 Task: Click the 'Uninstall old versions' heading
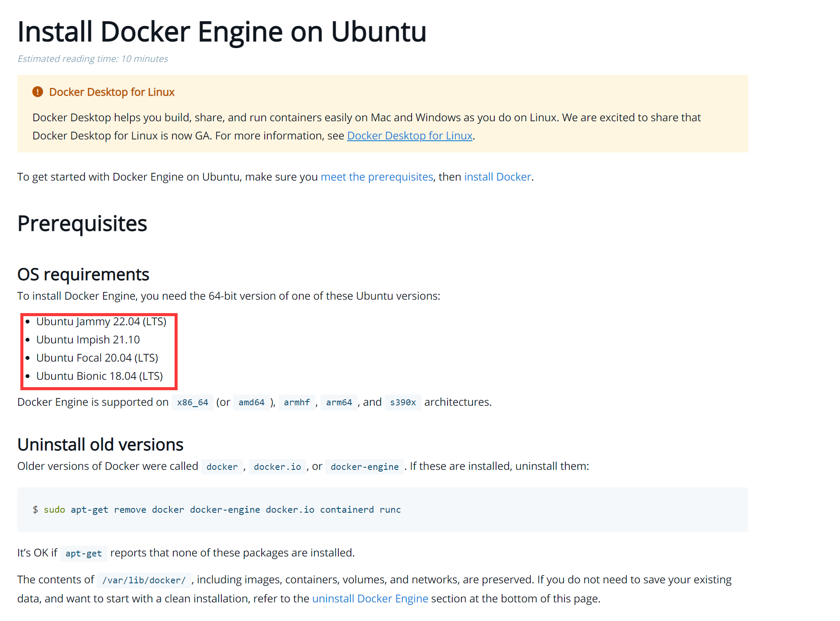click(x=101, y=445)
